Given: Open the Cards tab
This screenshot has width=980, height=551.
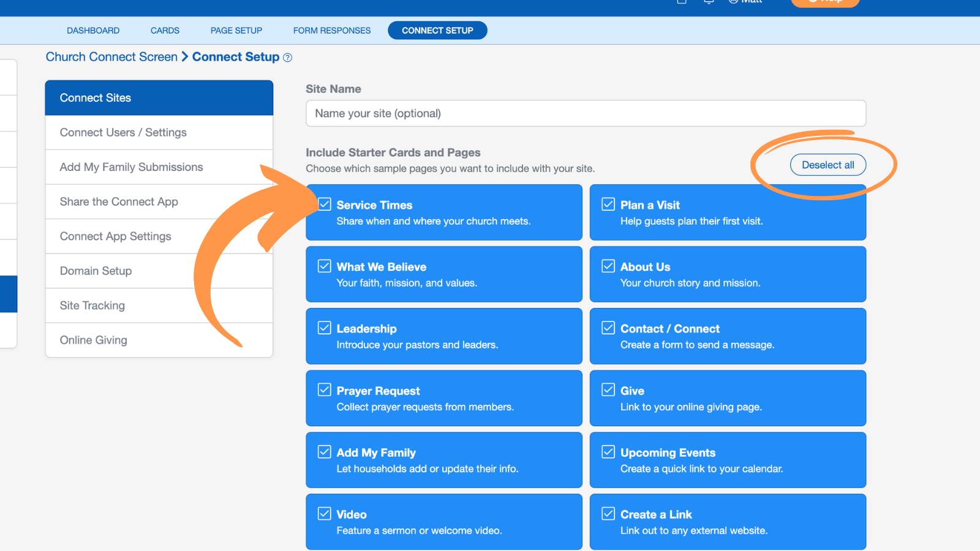Looking at the screenshot, I should [x=165, y=31].
